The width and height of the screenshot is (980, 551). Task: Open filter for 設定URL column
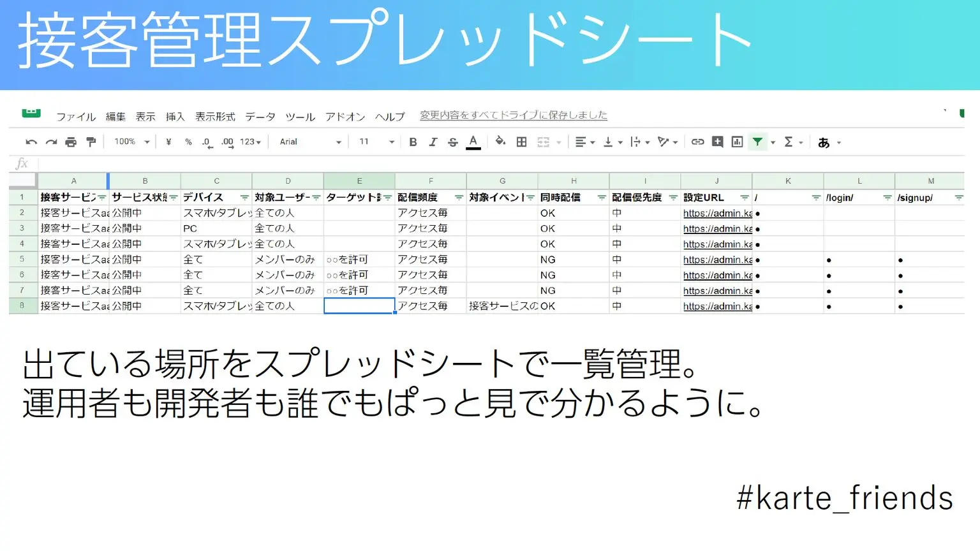click(x=745, y=198)
